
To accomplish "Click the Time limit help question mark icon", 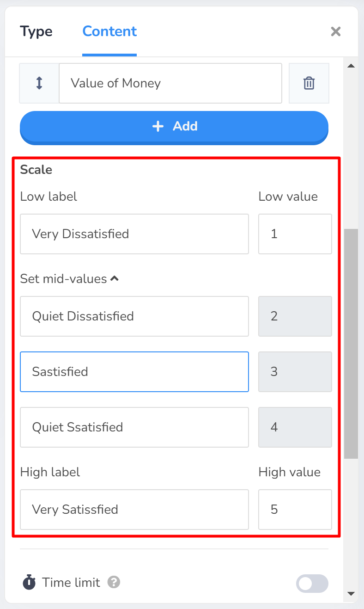I will click(114, 582).
